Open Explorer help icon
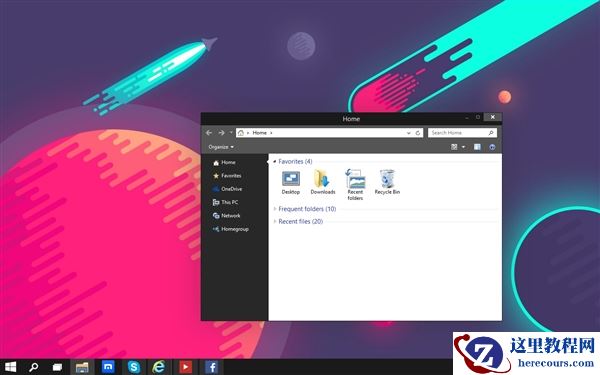The image size is (600, 375). (492, 147)
